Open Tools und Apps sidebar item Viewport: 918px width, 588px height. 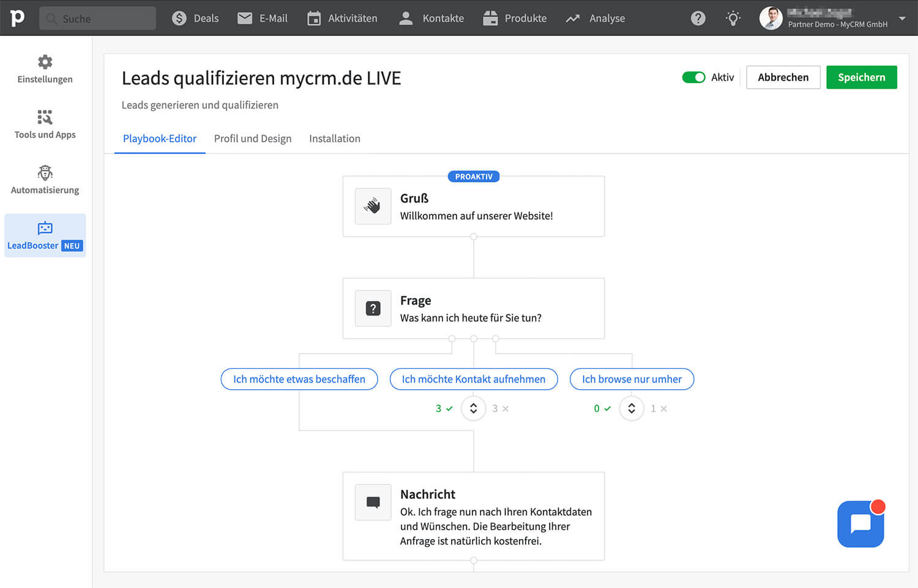pos(45,124)
